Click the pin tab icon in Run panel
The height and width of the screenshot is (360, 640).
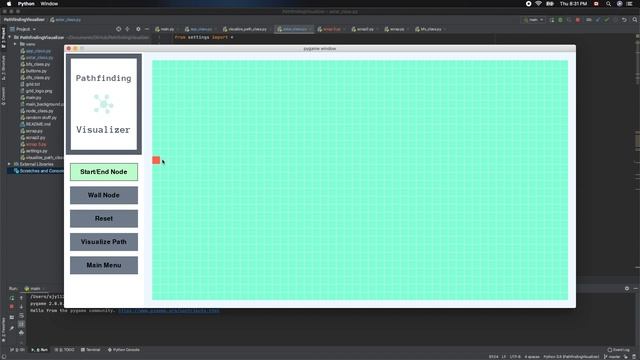coord(12,328)
